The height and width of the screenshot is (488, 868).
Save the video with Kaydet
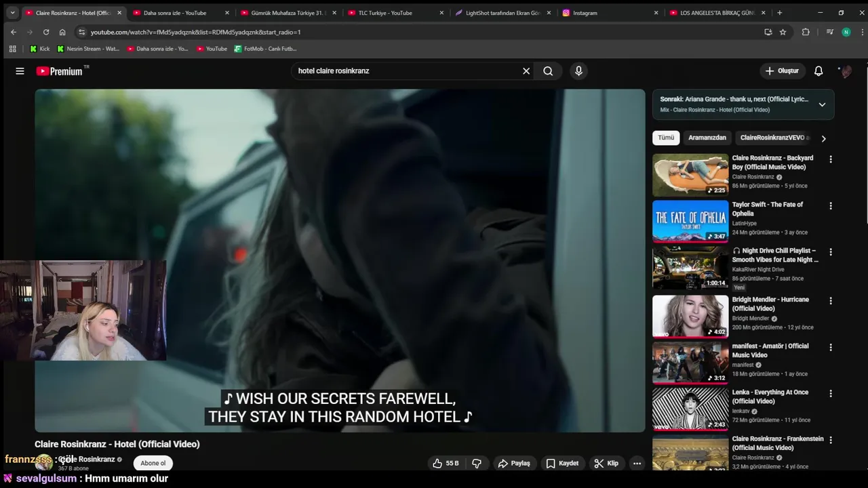pyautogui.click(x=562, y=463)
